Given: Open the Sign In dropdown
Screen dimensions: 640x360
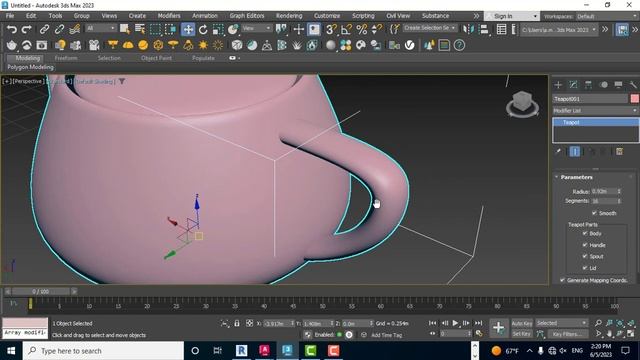Looking at the screenshot, I should click(512, 16).
